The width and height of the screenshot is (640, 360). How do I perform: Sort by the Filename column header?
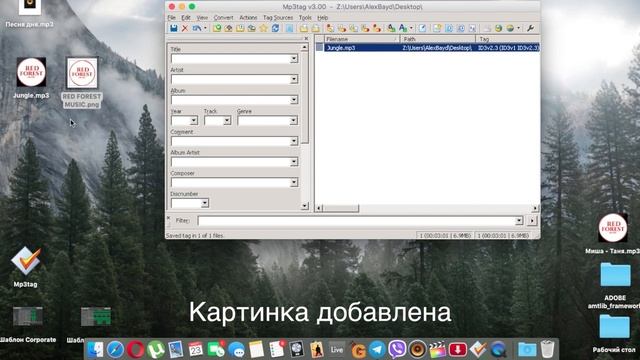pyautogui.click(x=361, y=39)
